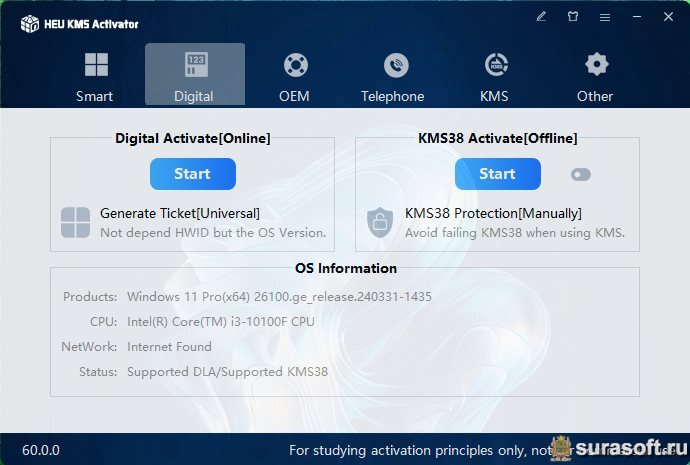Click the Internet Found network status
This screenshot has width=690, height=465.
[169, 347]
